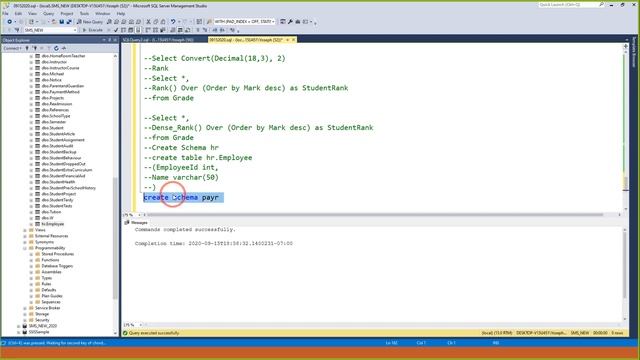640x360 pixels.
Task: Select the hr.Employee table
Action: tap(53, 224)
